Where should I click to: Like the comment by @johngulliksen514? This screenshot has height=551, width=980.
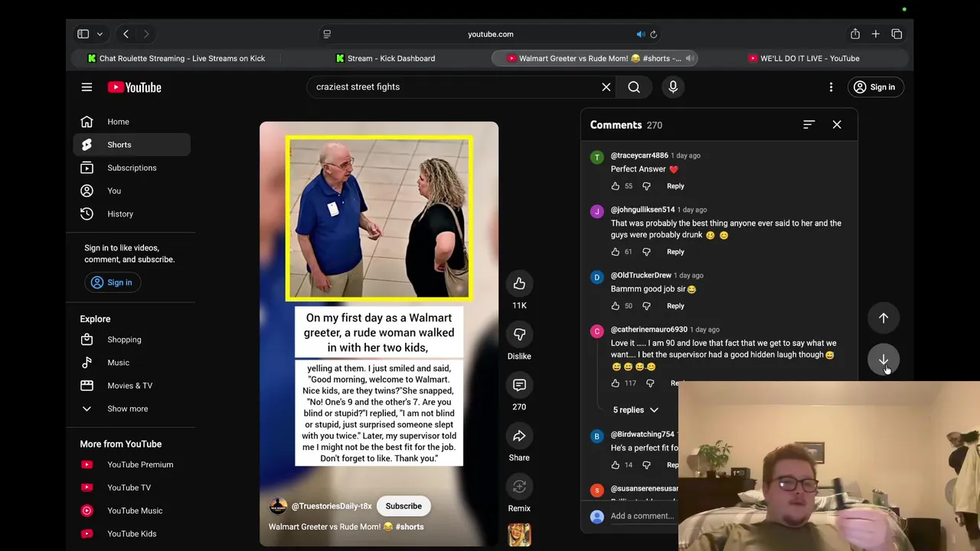point(616,252)
